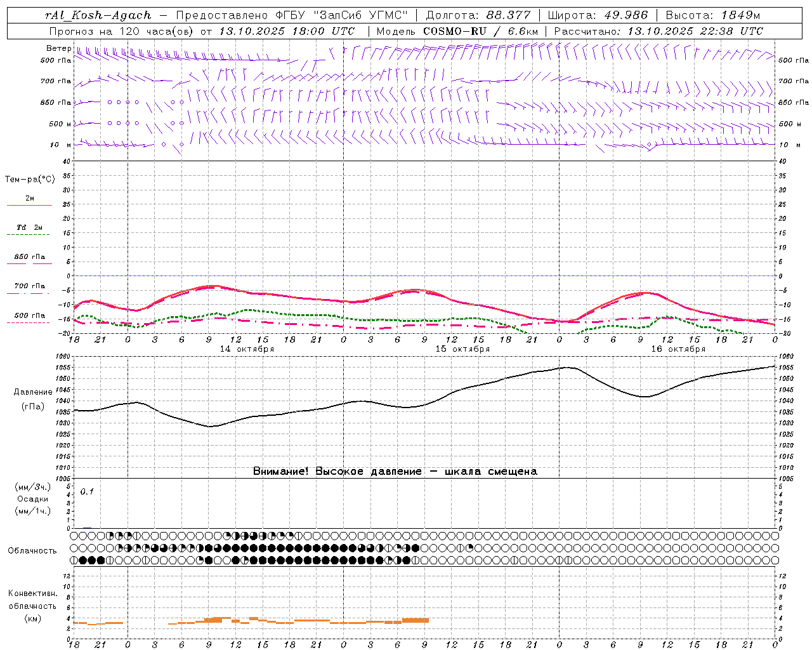Click the forecast start 13.10.2025 18:00 UTC
Screen dimensions: 812x650
click(287, 31)
